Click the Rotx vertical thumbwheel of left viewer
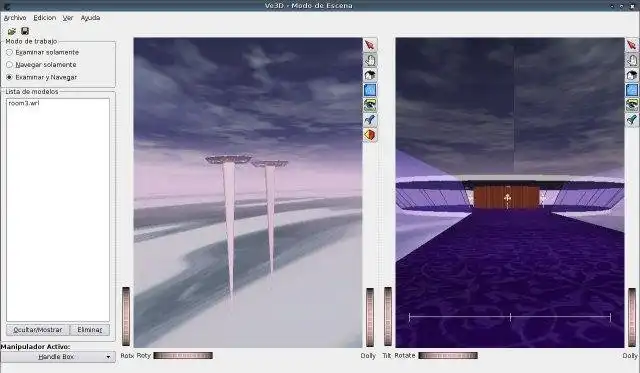This screenshot has height=373, width=640. click(126, 316)
